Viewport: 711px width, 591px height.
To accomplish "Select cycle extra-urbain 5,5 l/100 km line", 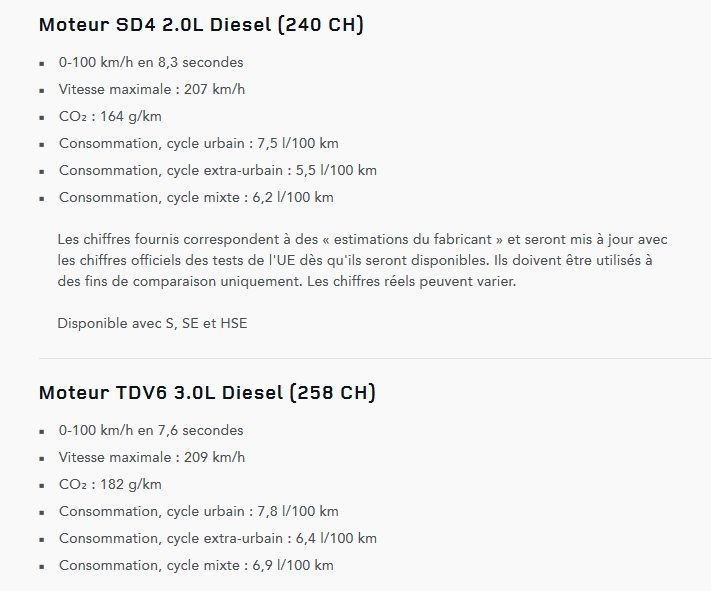I will (x=217, y=170).
